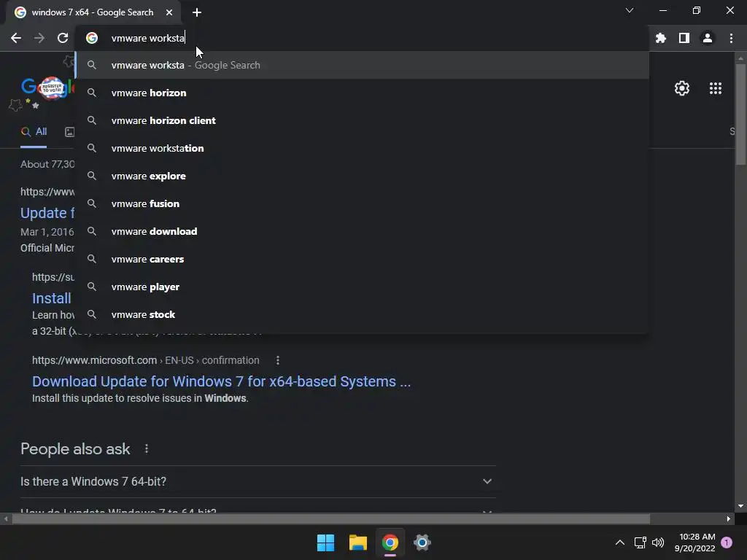
Task: Click the Google icon in address bar
Action: click(x=92, y=38)
